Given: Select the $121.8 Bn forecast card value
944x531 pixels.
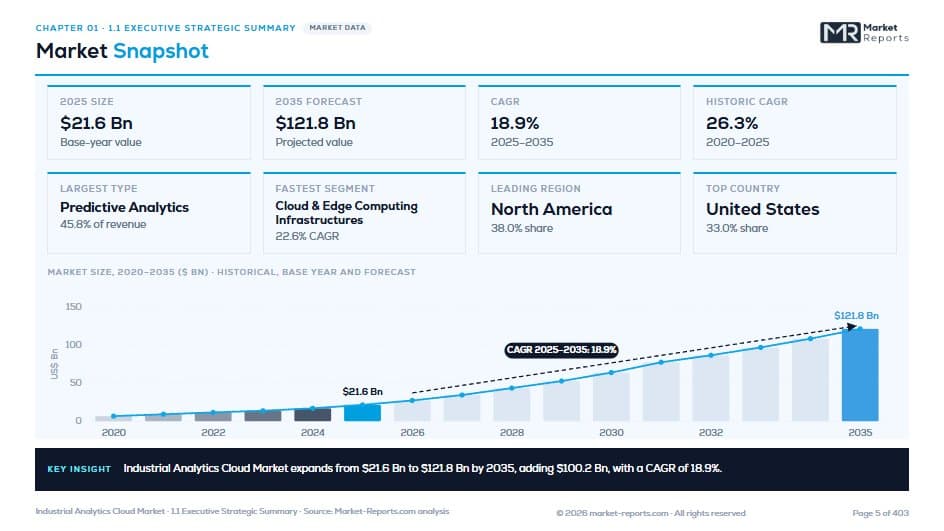Looking at the screenshot, I should pos(315,123).
